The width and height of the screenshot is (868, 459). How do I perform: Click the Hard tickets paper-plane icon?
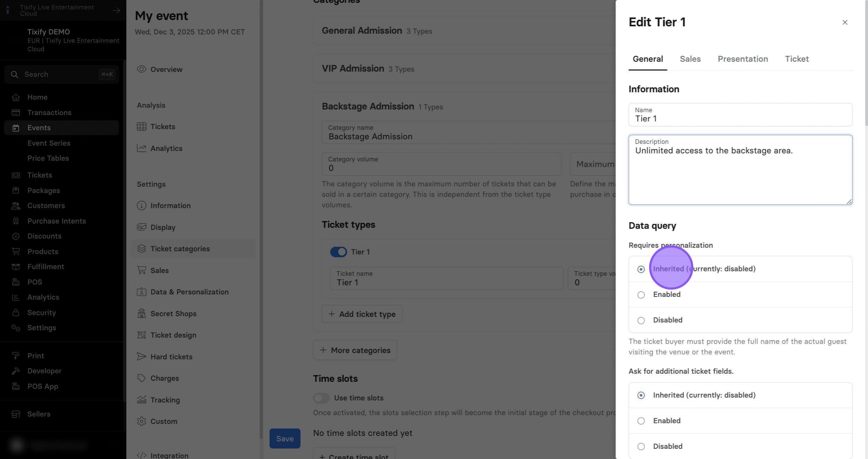click(x=141, y=357)
